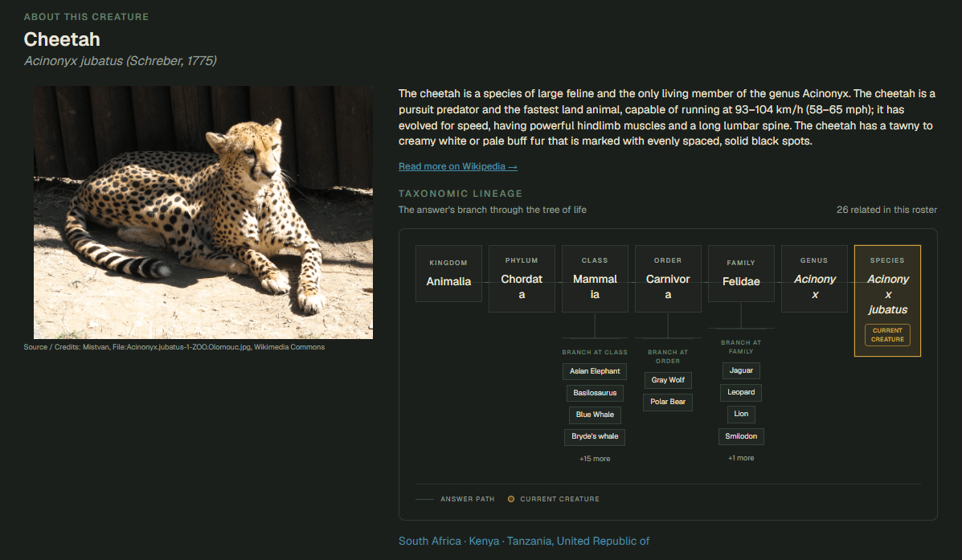Click the Source / Credits caption under photo
The width and height of the screenshot is (962, 560).
pyautogui.click(x=174, y=347)
